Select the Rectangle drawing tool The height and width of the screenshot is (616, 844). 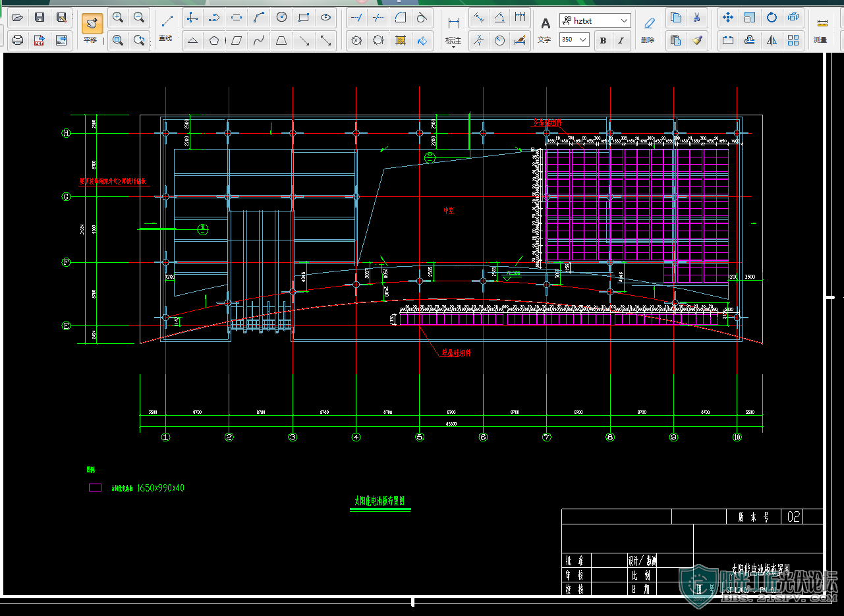click(304, 18)
